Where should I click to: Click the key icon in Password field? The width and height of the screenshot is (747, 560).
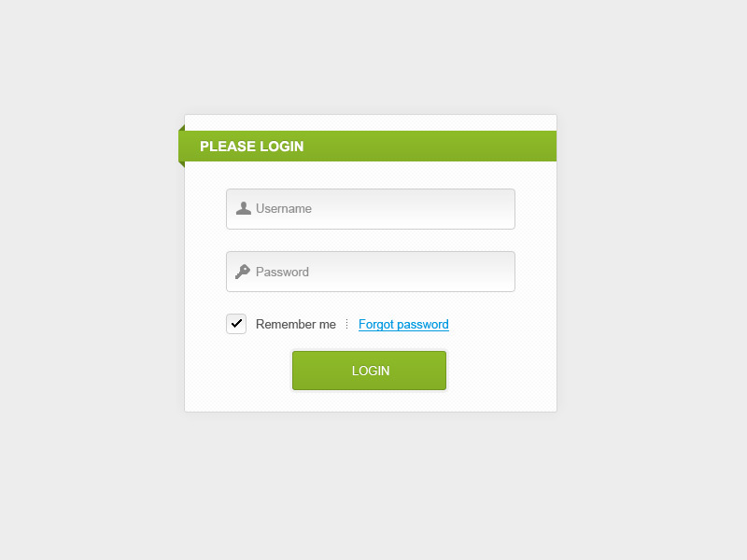tap(243, 272)
